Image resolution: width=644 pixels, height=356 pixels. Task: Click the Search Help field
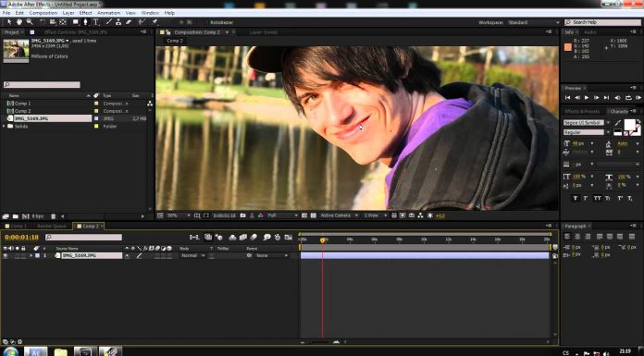tap(603, 22)
